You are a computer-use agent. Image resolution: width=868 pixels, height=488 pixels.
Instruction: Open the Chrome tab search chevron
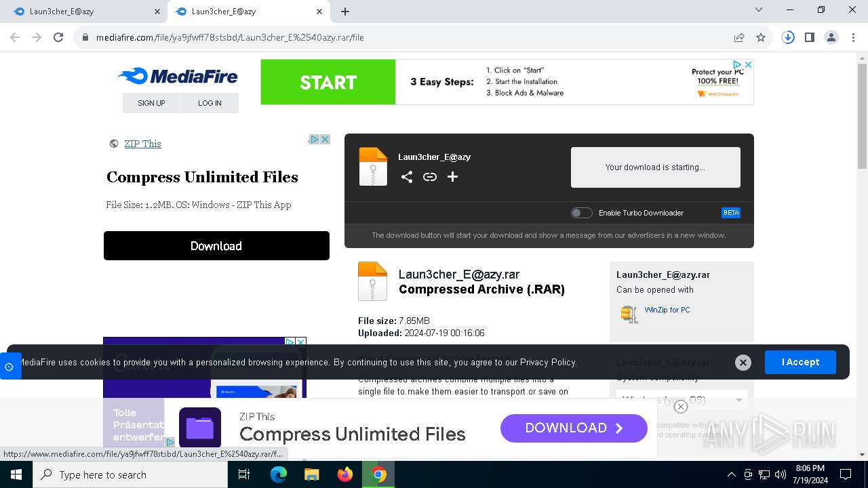coord(759,10)
